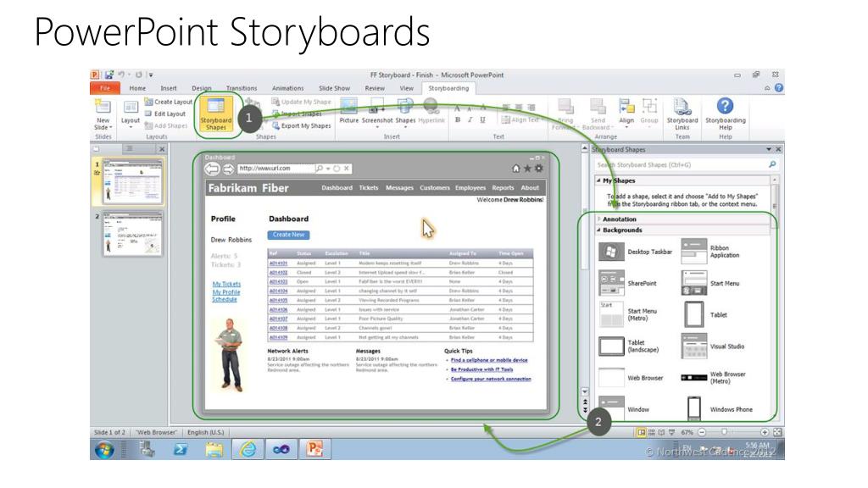Click Create Layout in ribbon
This screenshot has height=488, width=868.
(169, 102)
